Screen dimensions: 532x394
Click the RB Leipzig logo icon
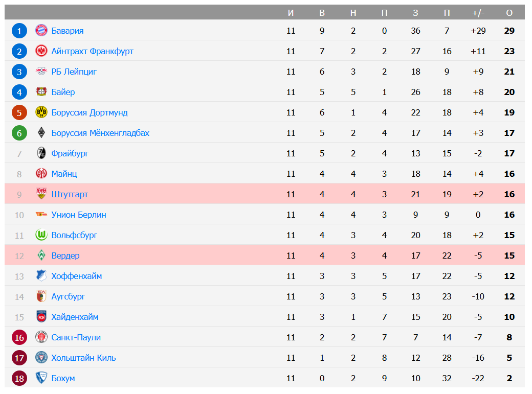[x=41, y=72]
